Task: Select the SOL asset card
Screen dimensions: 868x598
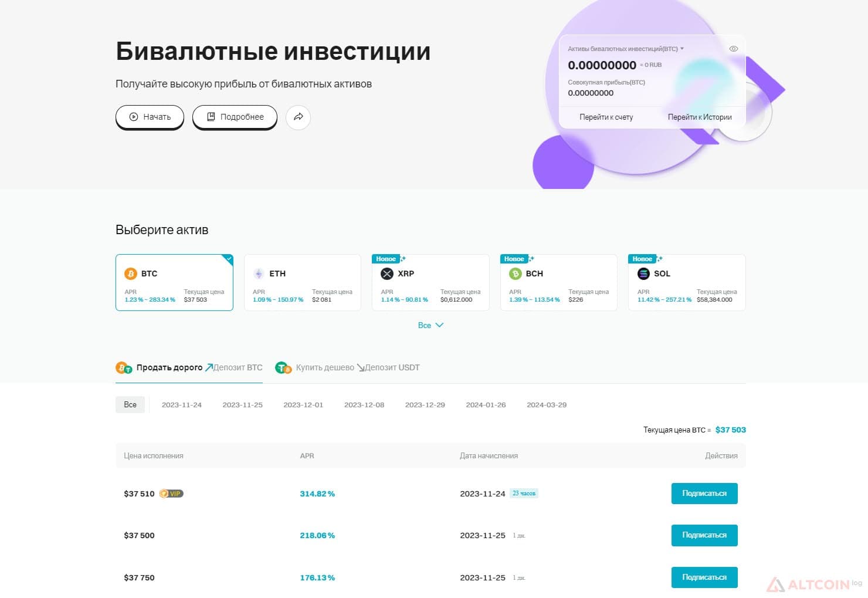Action: pyautogui.click(x=687, y=282)
